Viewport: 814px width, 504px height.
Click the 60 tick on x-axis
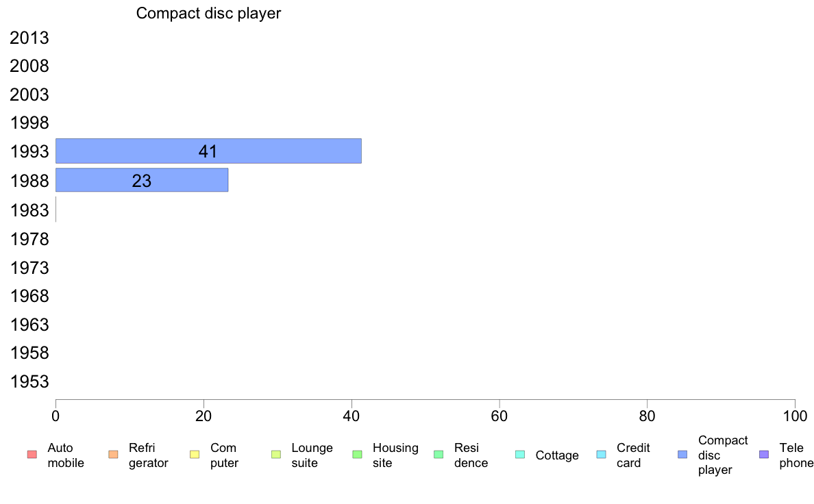tap(499, 416)
